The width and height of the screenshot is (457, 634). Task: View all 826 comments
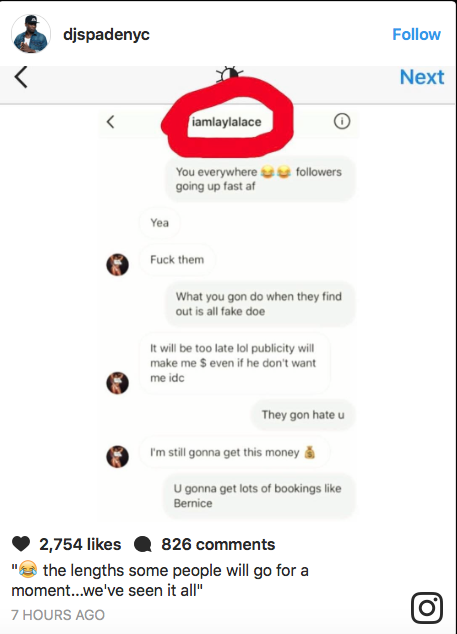pos(218,544)
